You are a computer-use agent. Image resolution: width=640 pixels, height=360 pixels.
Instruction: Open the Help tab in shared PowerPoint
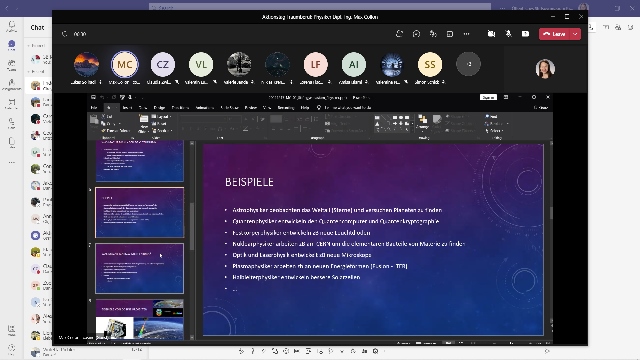click(x=304, y=108)
